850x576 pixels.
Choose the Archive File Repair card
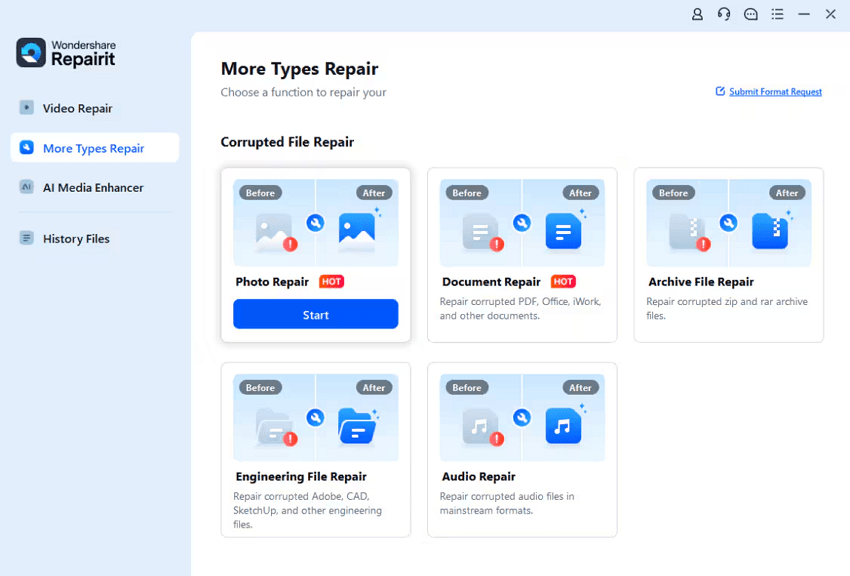[x=728, y=254]
